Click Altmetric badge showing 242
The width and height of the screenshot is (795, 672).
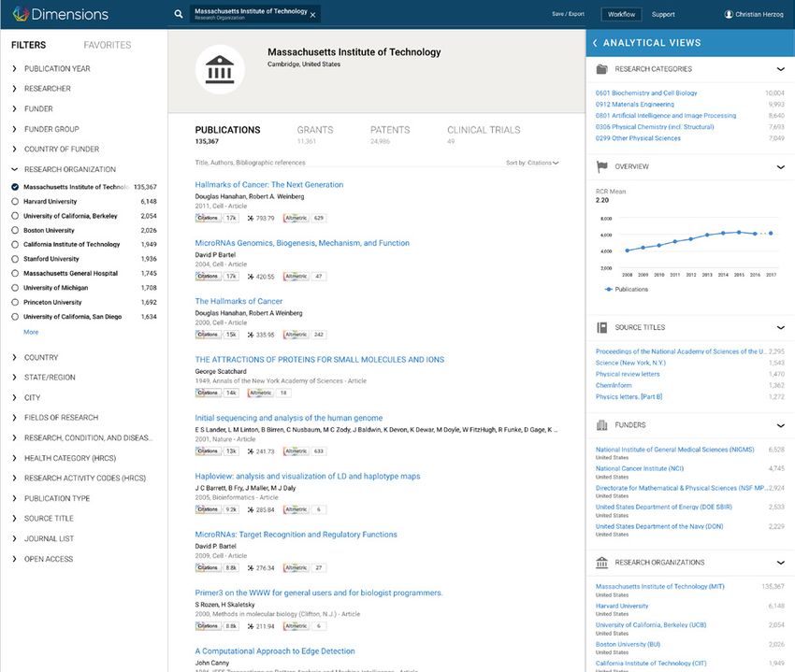[305, 335]
